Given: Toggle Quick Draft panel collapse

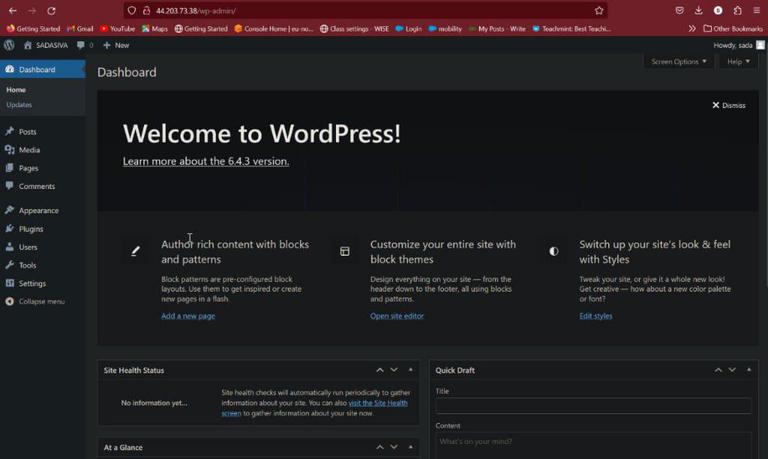Looking at the screenshot, I should pyautogui.click(x=748, y=370).
